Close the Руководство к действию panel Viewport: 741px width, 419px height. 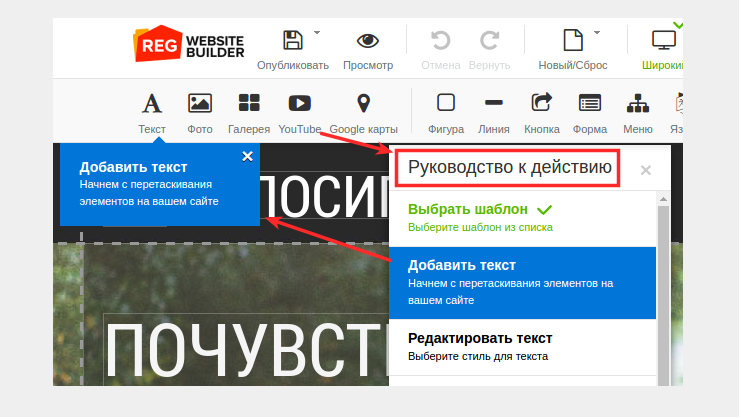(x=646, y=170)
